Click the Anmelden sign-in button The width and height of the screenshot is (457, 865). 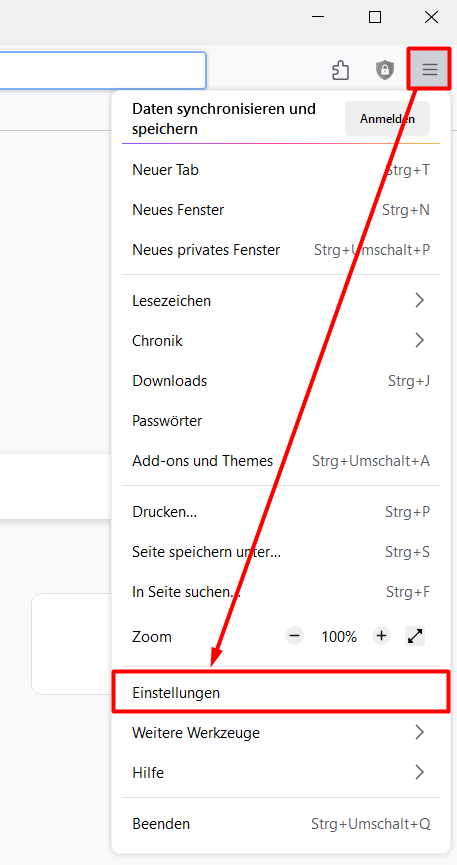387,119
